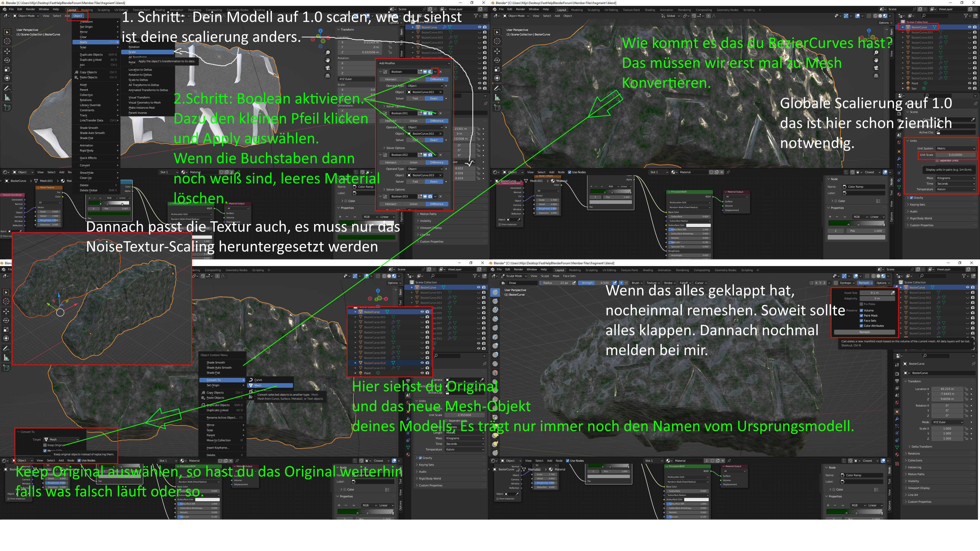The height and width of the screenshot is (551, 980).
Task: Select the Draw sculpt brush
Action: click(x=495, y=292)
